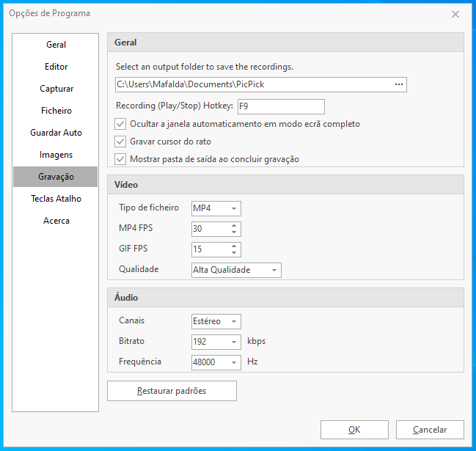The height and width of the screenshot is (451, 476).
Task: Switch to the Geral category
Action: click(x=56, y=45)
